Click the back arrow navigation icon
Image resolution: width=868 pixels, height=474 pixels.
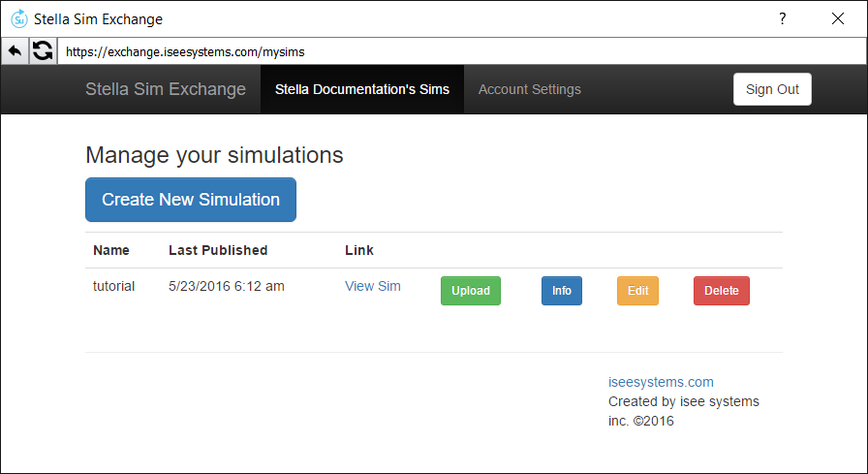[15, 51]
